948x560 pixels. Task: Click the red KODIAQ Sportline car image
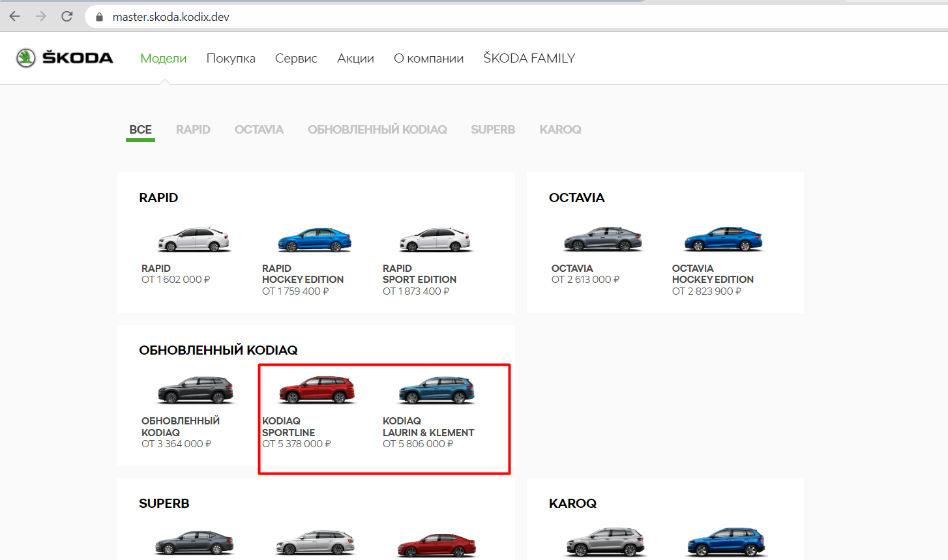(x=317, y=390)
